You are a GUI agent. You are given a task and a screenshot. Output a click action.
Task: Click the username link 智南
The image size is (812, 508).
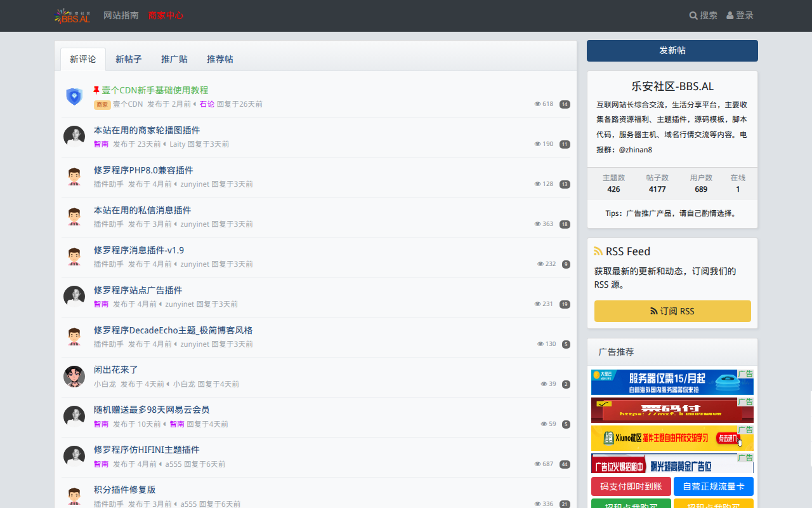tap(101, 144)
